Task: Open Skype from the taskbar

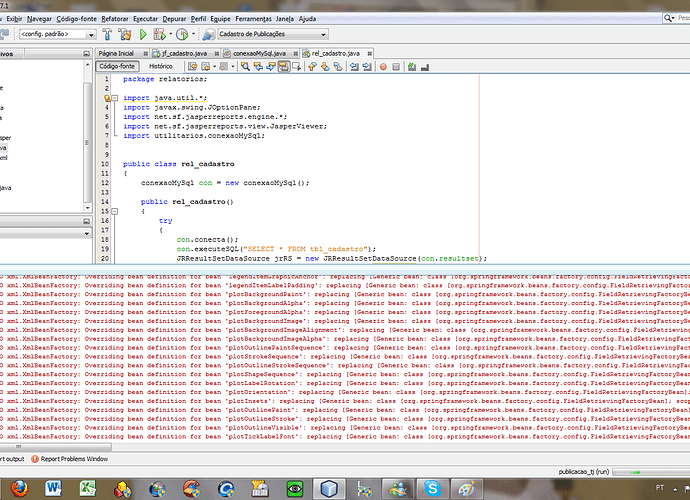Action: pos(433,489)
